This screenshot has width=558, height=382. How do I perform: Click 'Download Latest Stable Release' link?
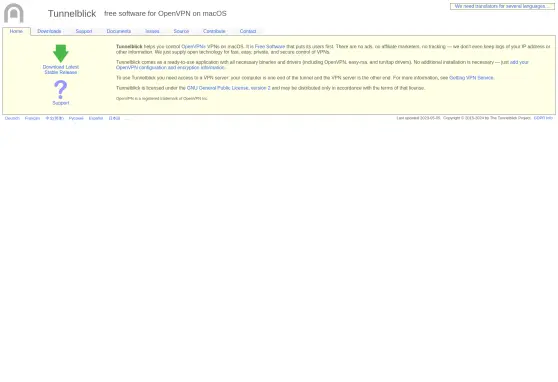click(x=60, y=69)
